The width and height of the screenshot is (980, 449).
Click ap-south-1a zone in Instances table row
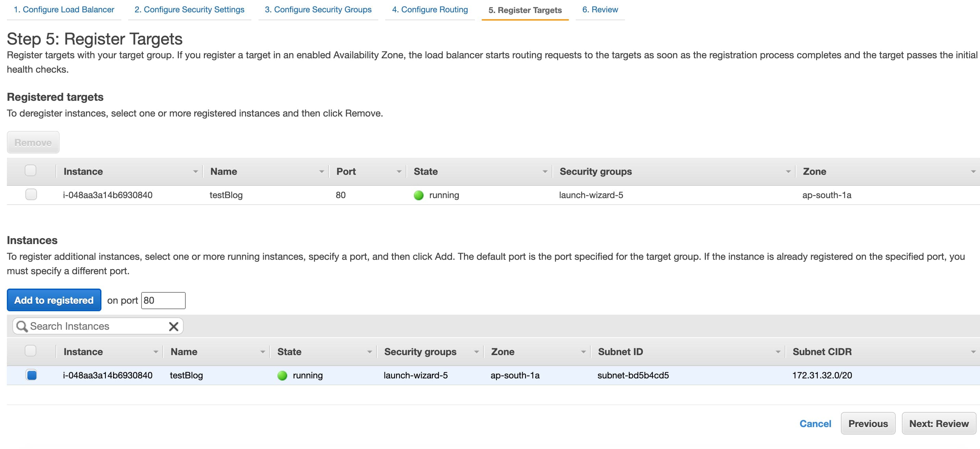pyautogui.click(x=515, y=376)
